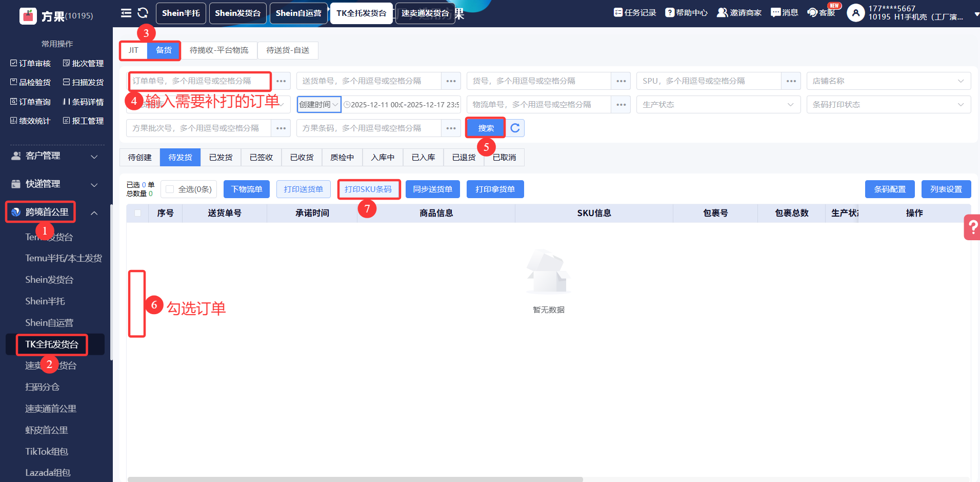This screenshot has height=482, width=980.
Task: Open the 条码打印状态 dropdown
Action: 888,105
